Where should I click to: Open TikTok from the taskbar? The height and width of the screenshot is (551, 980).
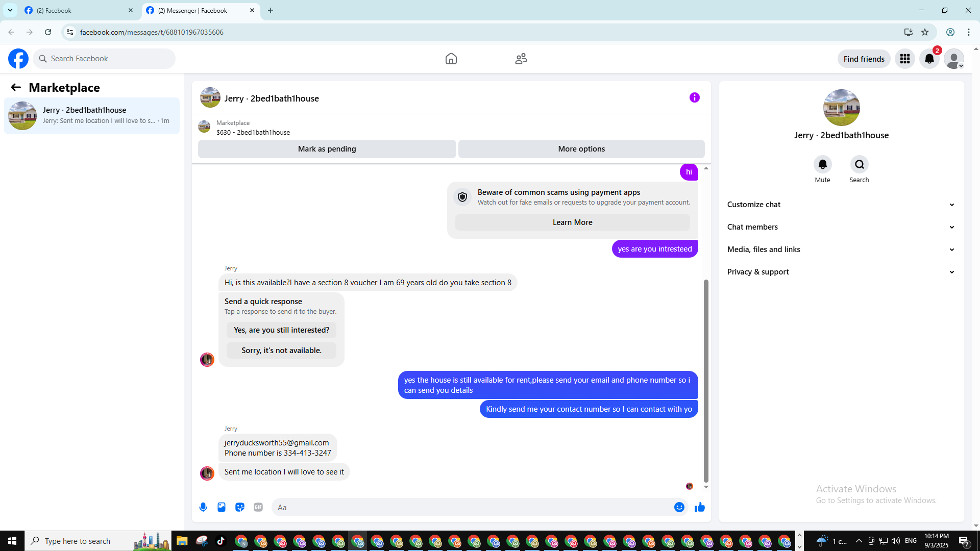(221, 541)
